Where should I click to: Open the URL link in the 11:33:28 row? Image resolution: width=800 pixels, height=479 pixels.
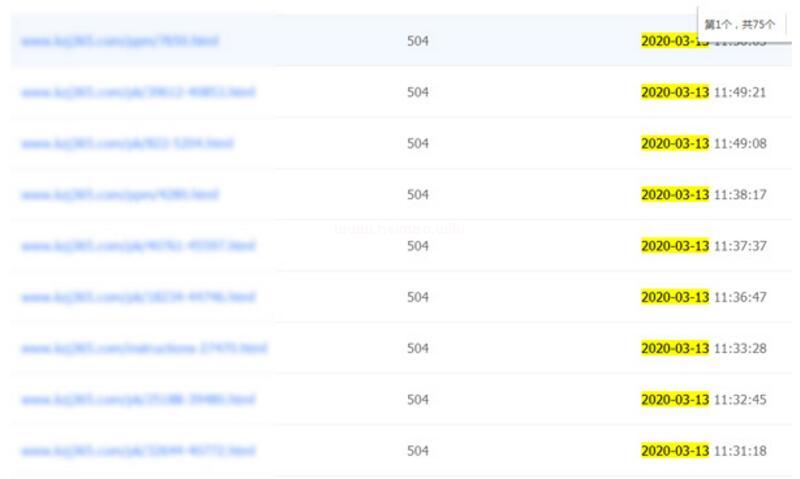(143, 348)
